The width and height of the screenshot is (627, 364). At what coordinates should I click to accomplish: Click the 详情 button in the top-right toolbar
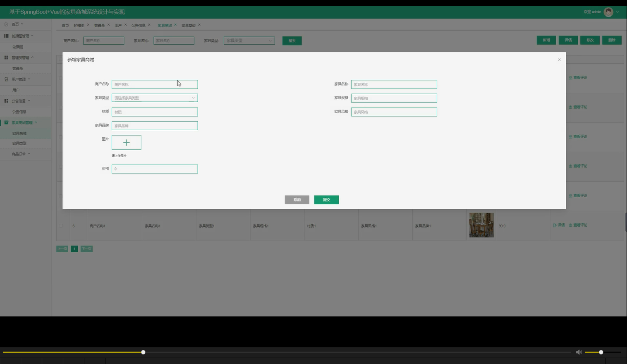(568, 40)
